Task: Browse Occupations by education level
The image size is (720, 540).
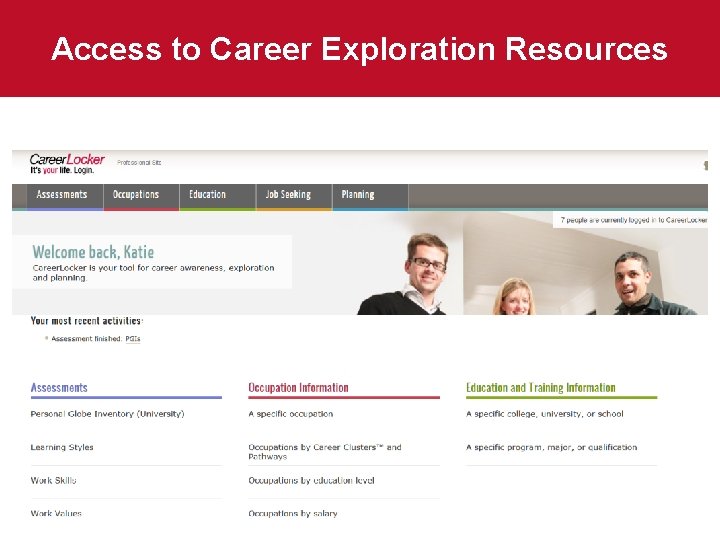Action: pyautogui.click(x=311, y=480)
